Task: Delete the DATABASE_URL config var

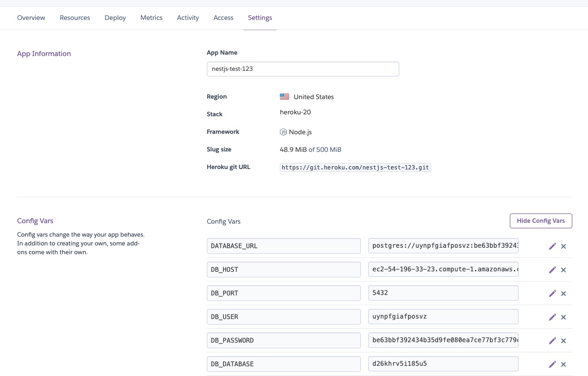Action: (563, 246)
